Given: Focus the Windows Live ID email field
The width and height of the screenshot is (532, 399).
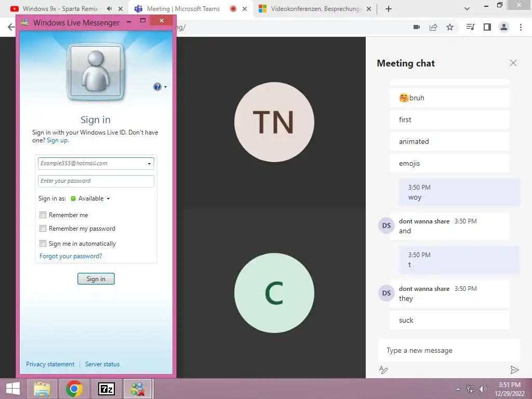Looking at the screenshot, I should click(x=96, y=163).
